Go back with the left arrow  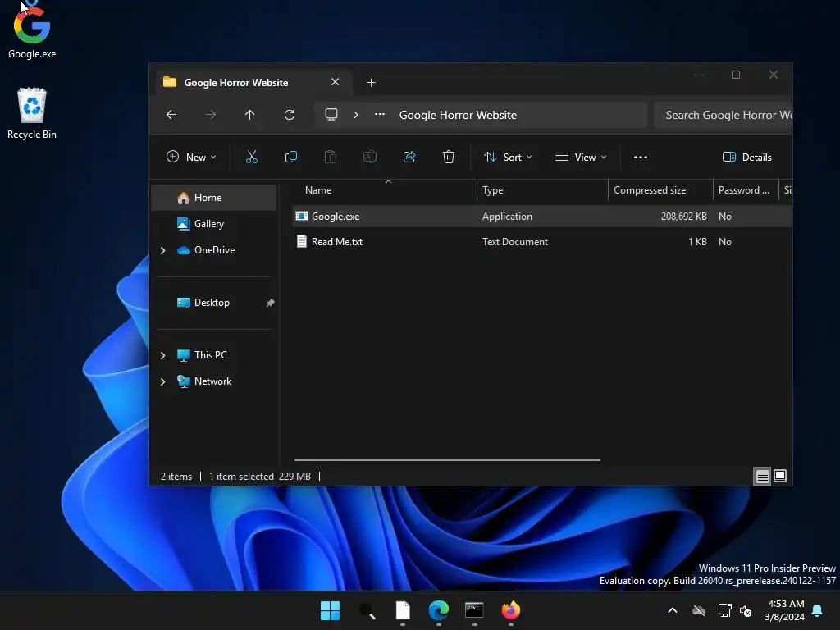(x=171, y=115)
